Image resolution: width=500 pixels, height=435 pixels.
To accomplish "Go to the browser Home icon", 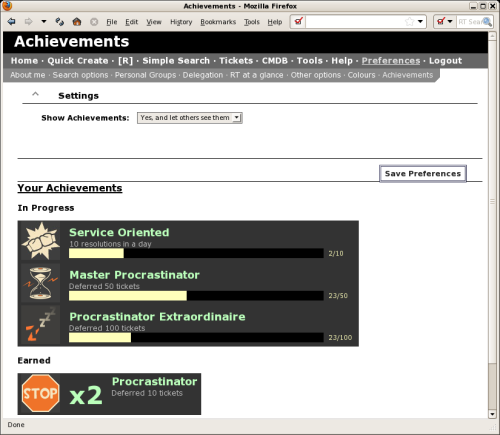I will pyautogui.click(x=77, y=22).
